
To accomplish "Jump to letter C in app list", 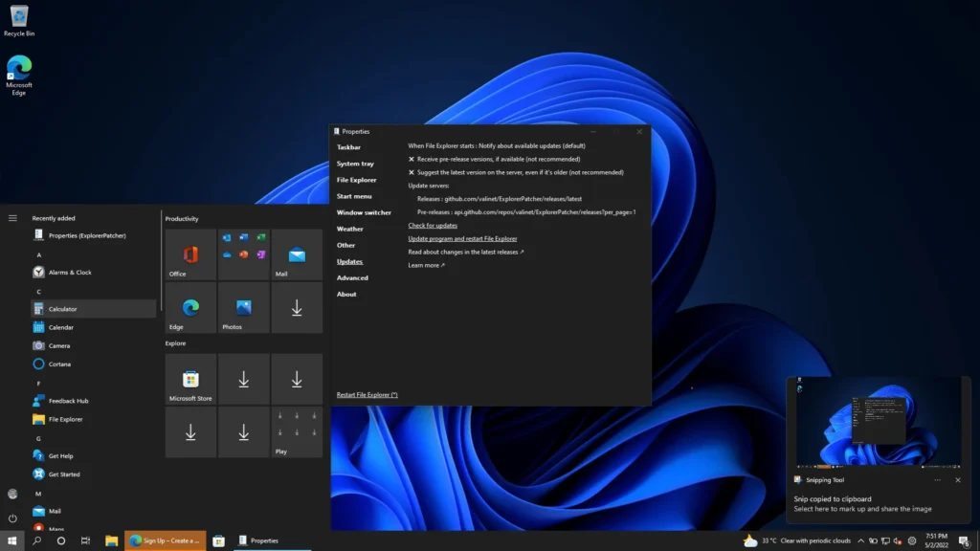I will 38,291.
